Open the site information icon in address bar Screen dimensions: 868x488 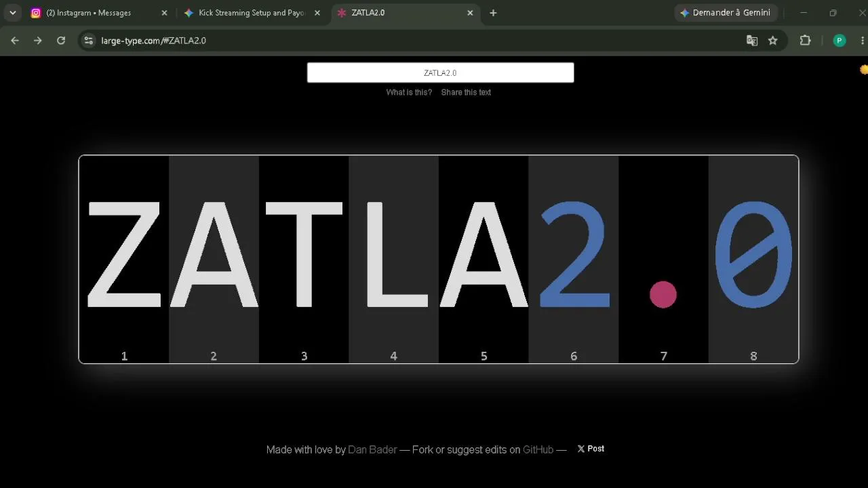(88, 41)
